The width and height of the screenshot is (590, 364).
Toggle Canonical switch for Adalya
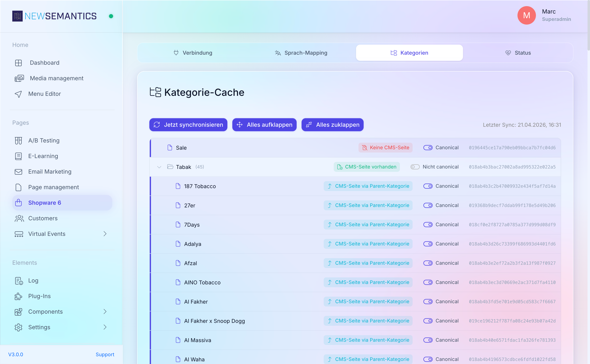click(x=428, y=244)
